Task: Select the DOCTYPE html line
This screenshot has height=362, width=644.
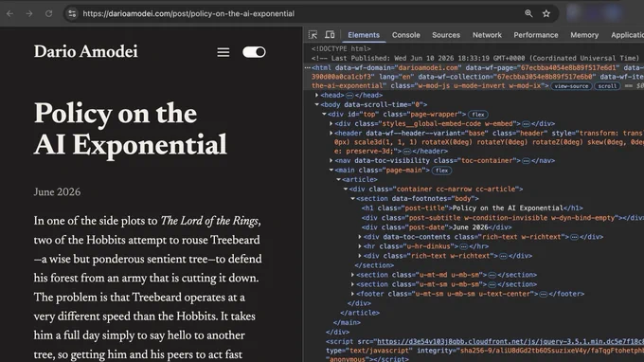Action: [341, 48]
